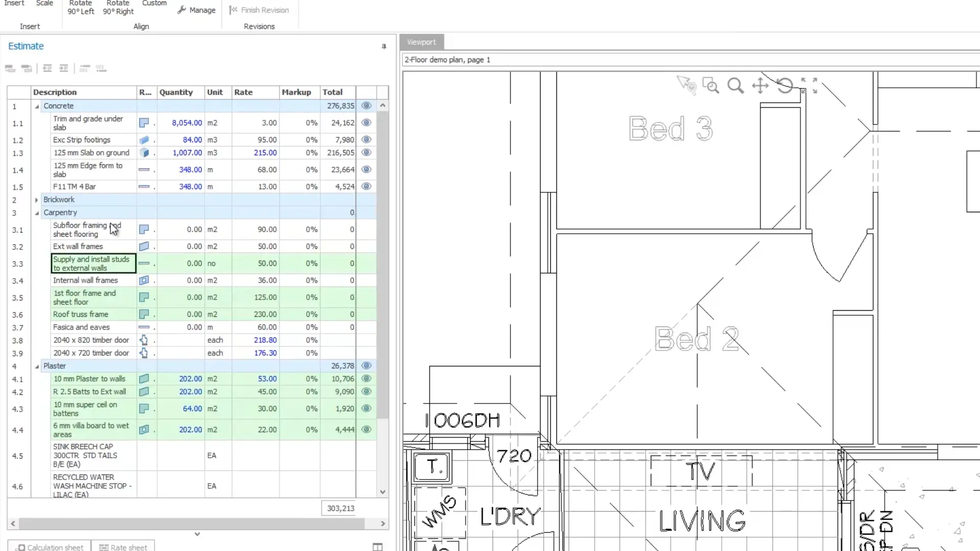
Task: Toggle visibility eye for 125 mm Slab on ground
Action: 366,153
